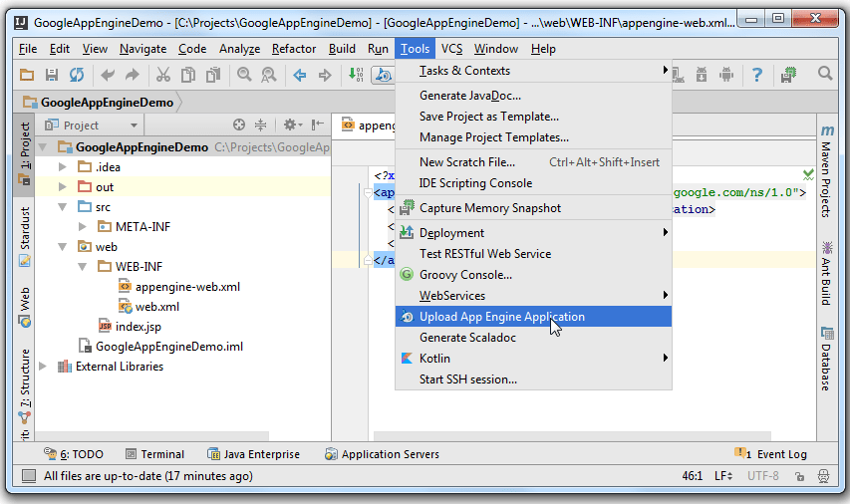Collapse the GoogleAppEngineDemo root node
The image size is (850, 504).
click(44, 146)
